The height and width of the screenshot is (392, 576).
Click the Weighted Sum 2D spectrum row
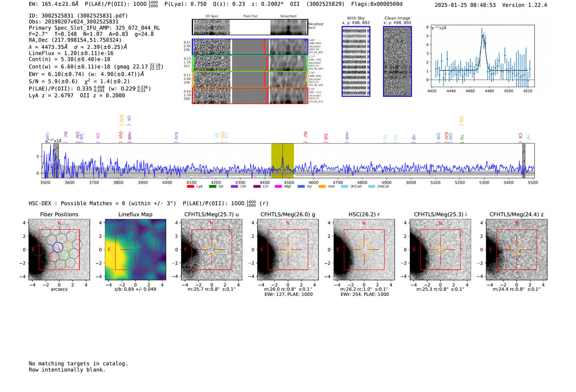[250, 27]
